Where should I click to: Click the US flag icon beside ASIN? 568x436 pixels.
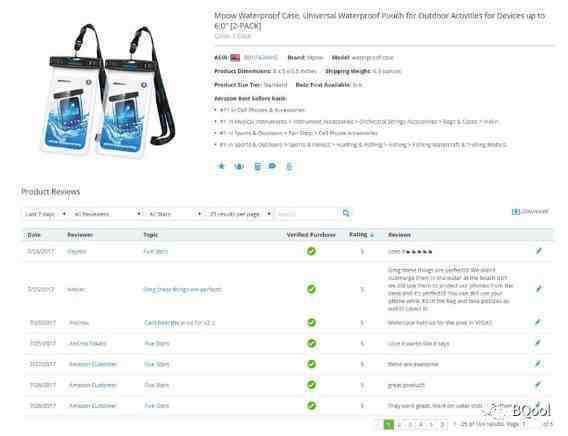click(235, 58)
